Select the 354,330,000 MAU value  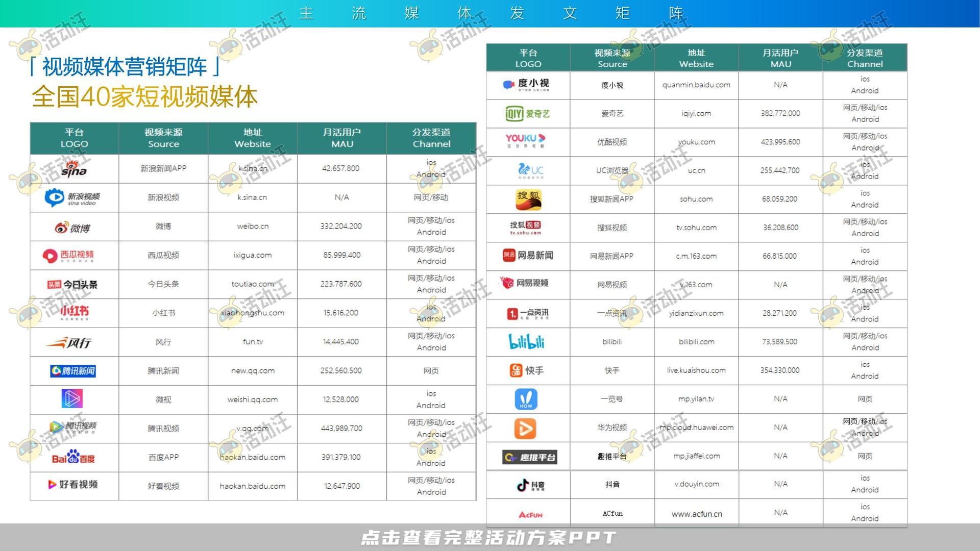click(x=780, y=370)
